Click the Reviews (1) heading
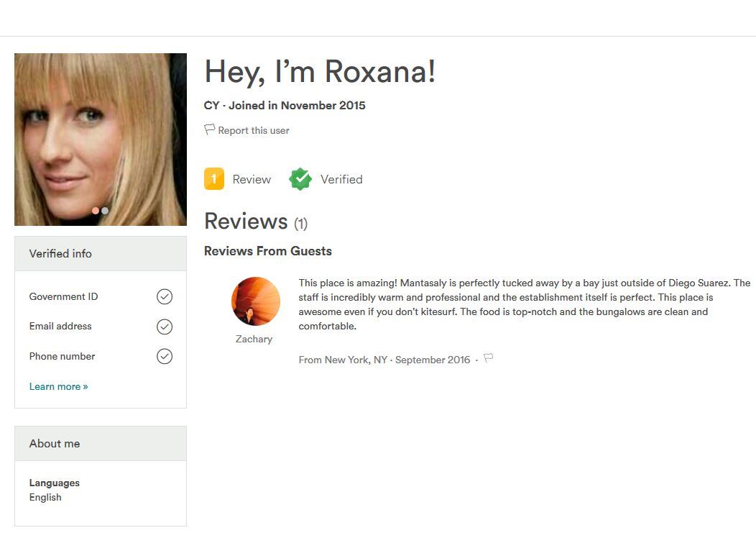The width and height of the screenshot is (756, 556). [x=256, y=222]
